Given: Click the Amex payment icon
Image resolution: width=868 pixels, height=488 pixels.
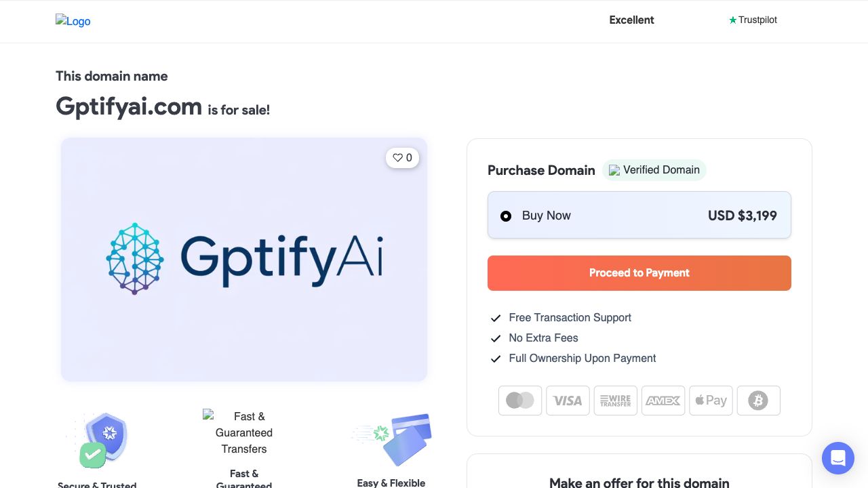Looking at the screenshot, I should (663, 401).
